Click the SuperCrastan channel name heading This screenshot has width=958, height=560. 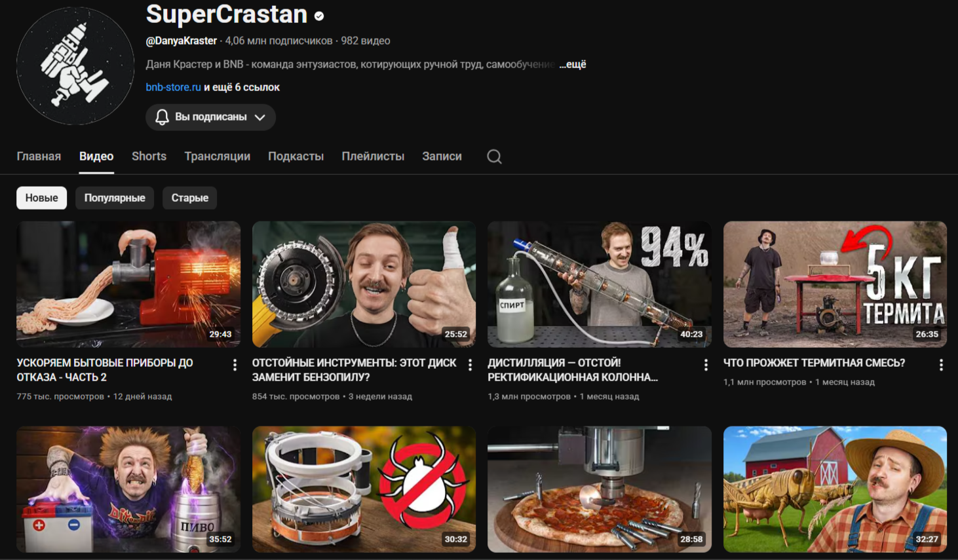coord(227,14)
